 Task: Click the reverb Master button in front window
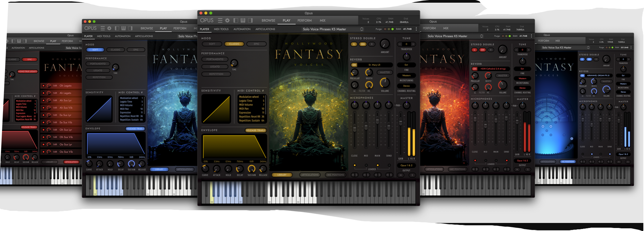(385, 72)
